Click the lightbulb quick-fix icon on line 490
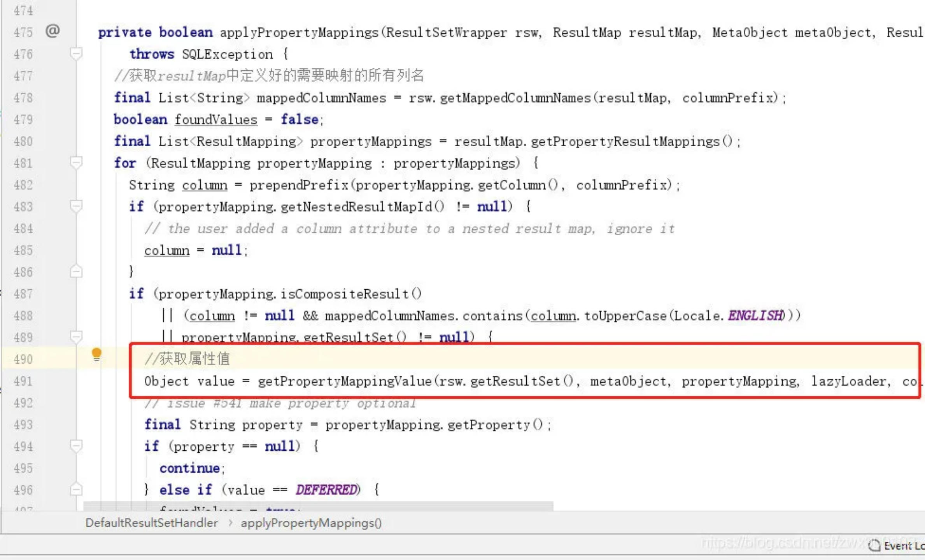The width and height of the screenshot is (925, 560). point(96,354)
